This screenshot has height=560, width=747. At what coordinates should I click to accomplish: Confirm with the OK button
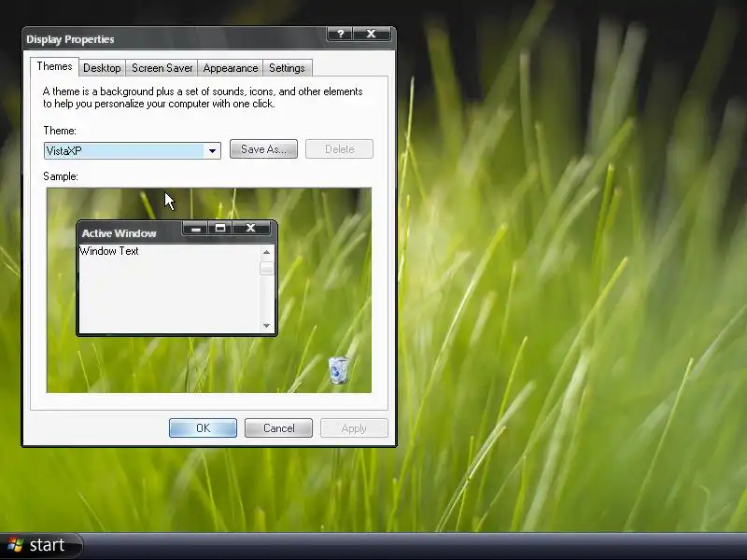tap(203, 428)
